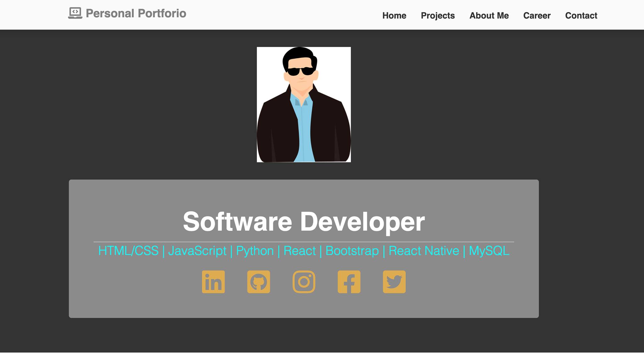
Task: Open the Instagram icon
Action: tap(303, 282)
